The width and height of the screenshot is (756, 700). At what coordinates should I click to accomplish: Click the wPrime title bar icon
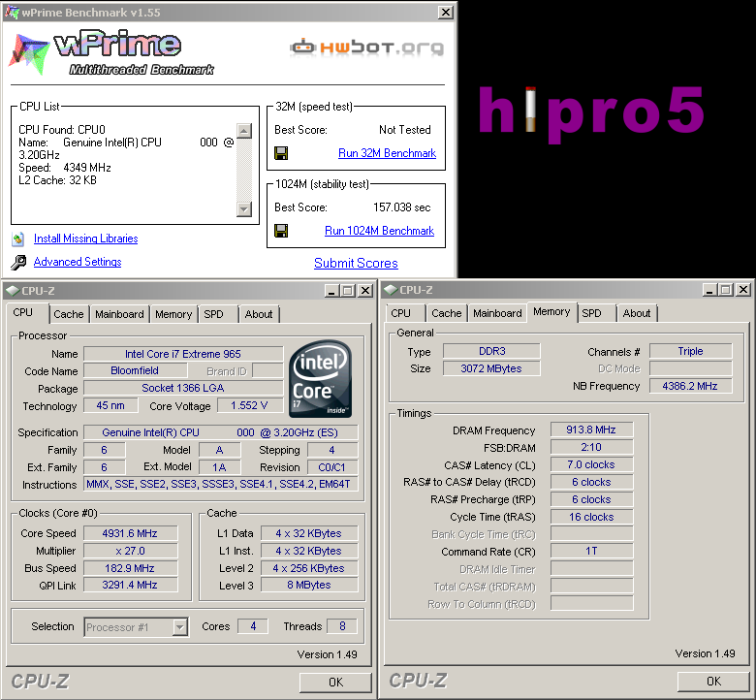(x=12, y=12)
